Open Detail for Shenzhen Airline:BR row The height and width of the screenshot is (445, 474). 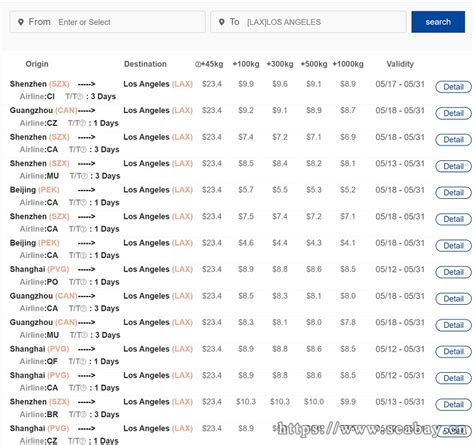pos(453,405)
